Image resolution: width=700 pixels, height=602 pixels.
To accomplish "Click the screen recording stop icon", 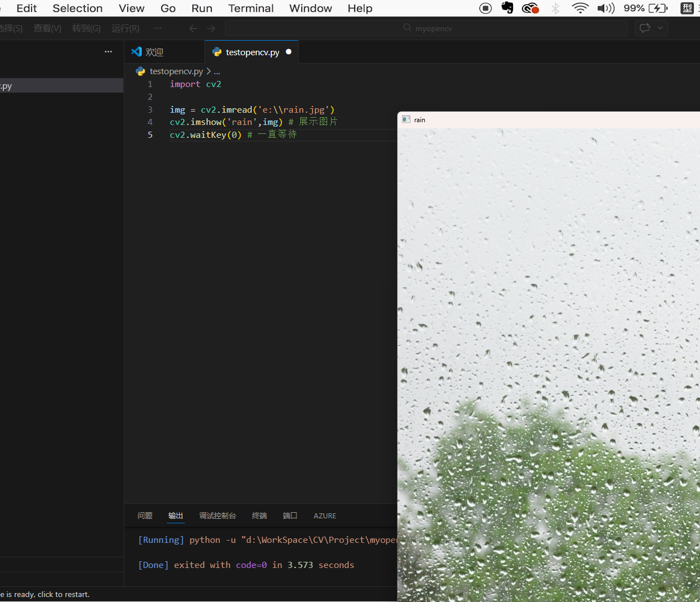I will [x=486, y=8].
